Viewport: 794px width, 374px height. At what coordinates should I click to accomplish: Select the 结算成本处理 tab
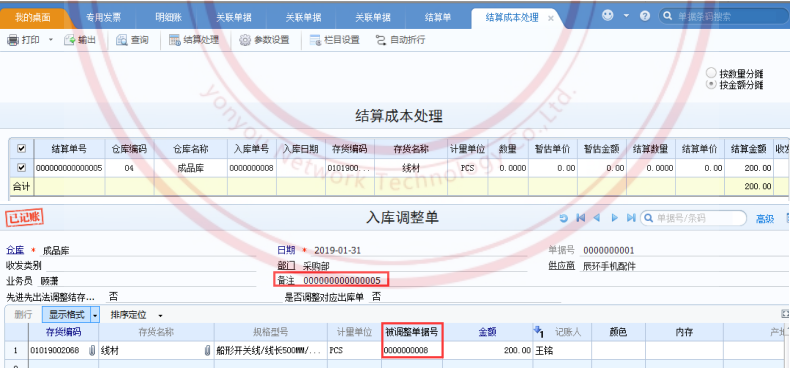[512, 18]
